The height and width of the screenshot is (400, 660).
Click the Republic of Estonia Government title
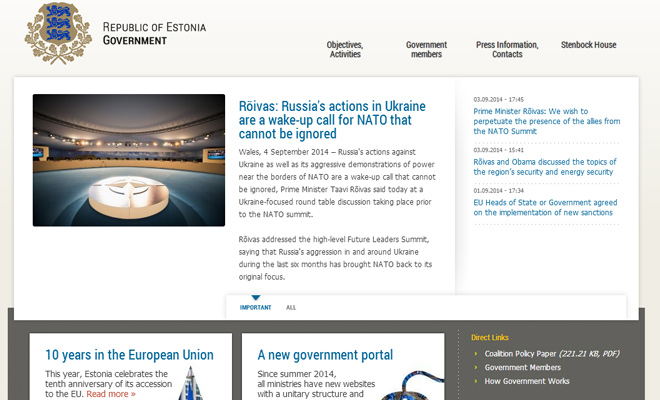(154, 34)
